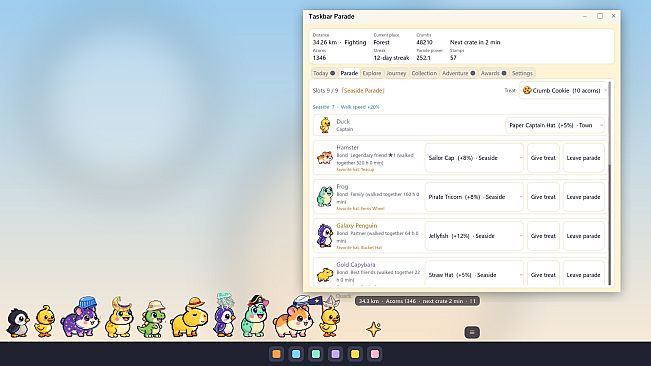Give treat to Hamster
Screen dimensions: 651x366
[x=543, y=158]
